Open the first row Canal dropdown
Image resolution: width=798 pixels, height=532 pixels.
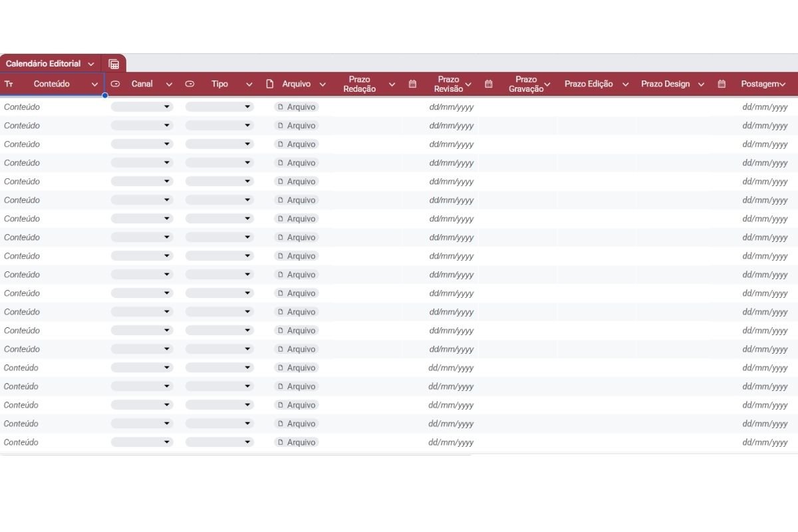142,107
